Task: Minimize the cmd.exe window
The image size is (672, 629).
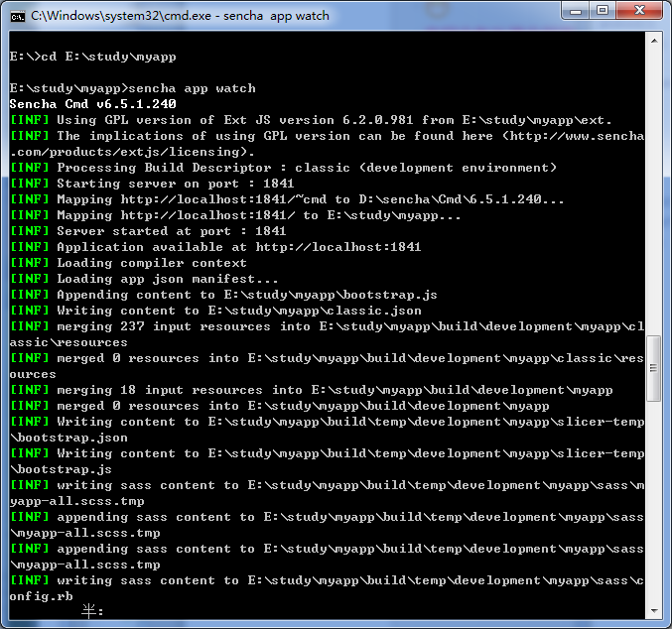Action: (576, 11)
